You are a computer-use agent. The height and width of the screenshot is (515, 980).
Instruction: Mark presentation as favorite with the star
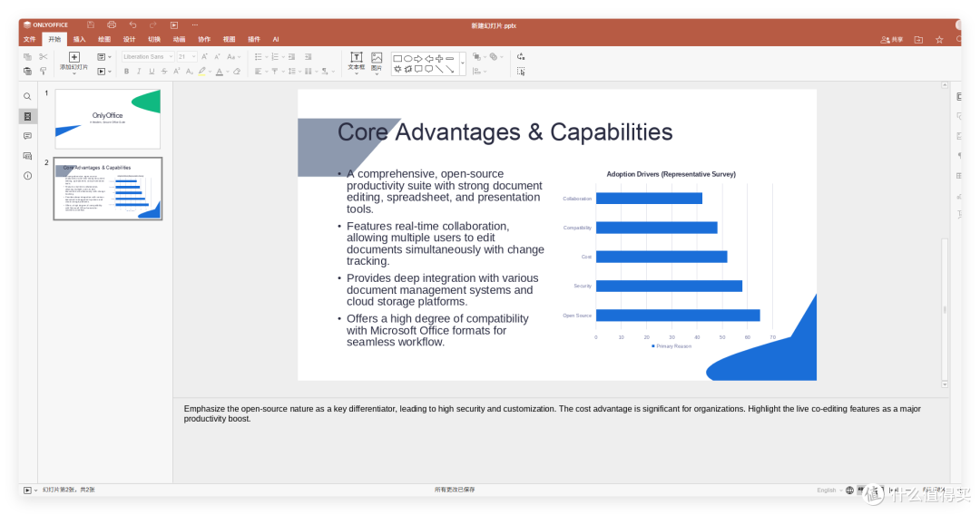tap(939, 40)
